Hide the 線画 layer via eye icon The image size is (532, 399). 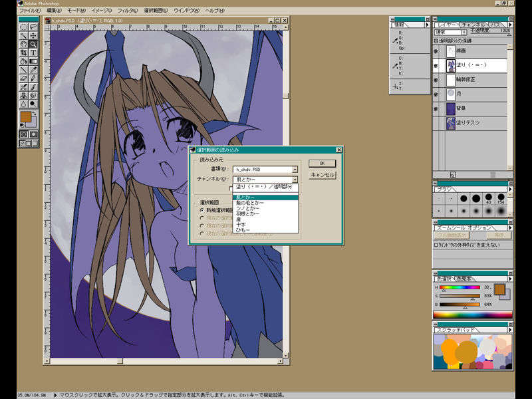click(436, 51)
